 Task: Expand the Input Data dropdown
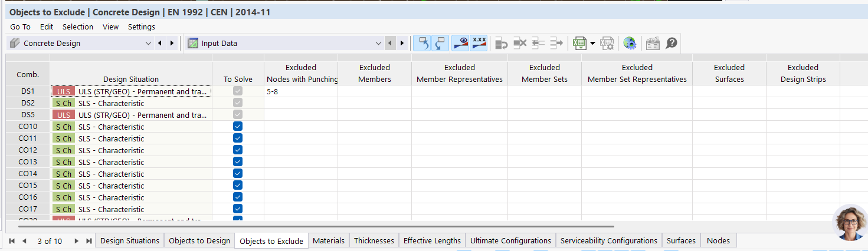378,43
